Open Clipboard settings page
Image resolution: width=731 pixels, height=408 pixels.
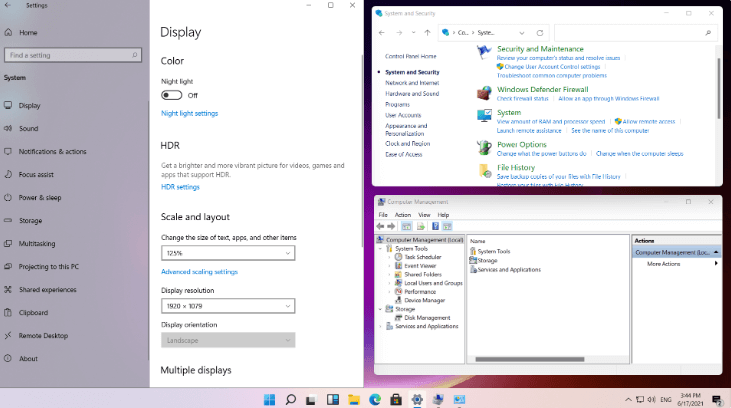pyautogui.click(x=33, y=312)
